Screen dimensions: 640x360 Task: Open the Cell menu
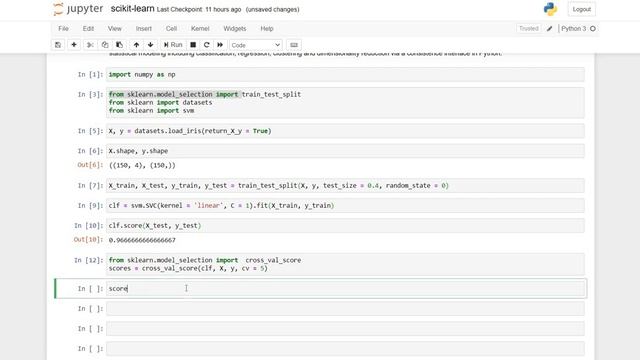pyautogui.click(x=171, y=29)
